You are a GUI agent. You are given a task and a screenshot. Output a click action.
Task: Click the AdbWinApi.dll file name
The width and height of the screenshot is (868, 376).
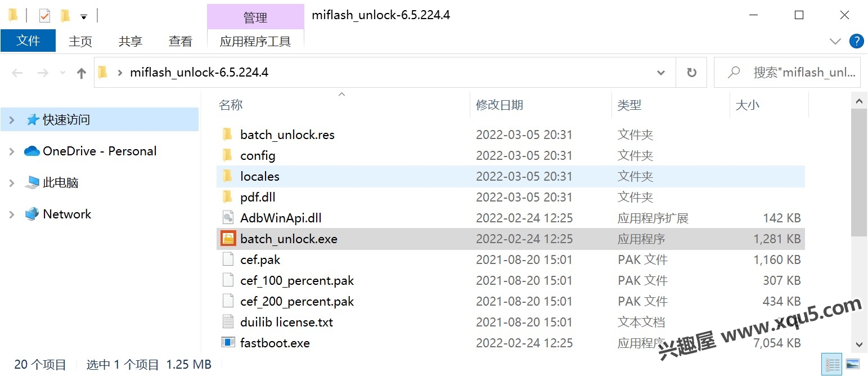(281, 218)
